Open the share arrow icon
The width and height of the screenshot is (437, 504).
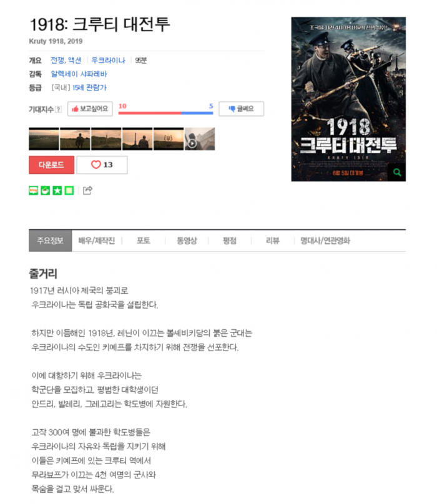87,190
